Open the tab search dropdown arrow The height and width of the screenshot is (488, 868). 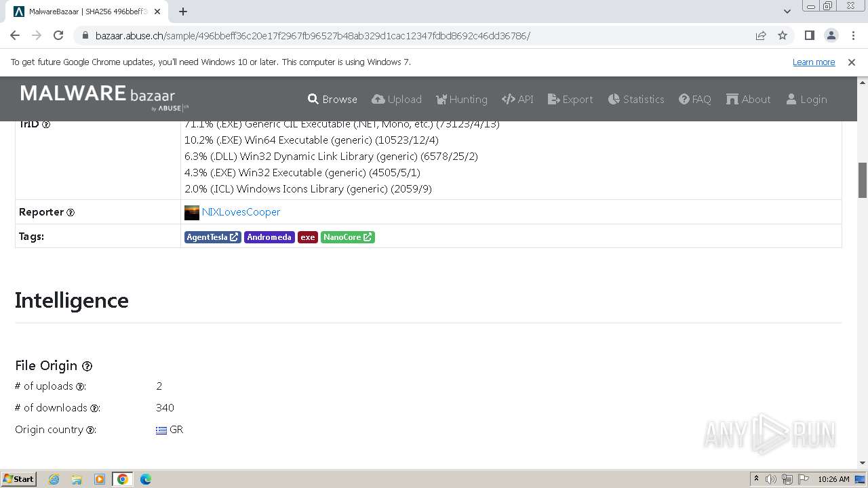(787, 12)
